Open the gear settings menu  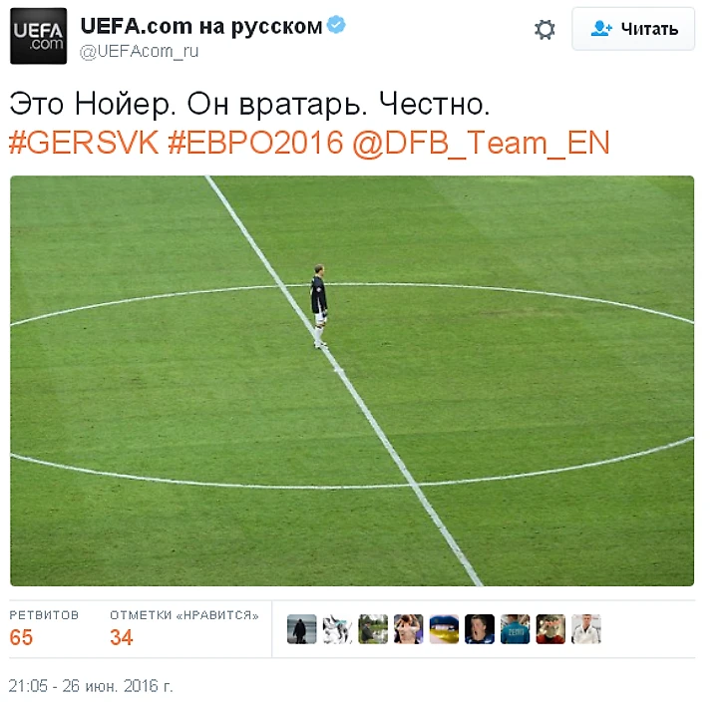(x=545, y=29)
